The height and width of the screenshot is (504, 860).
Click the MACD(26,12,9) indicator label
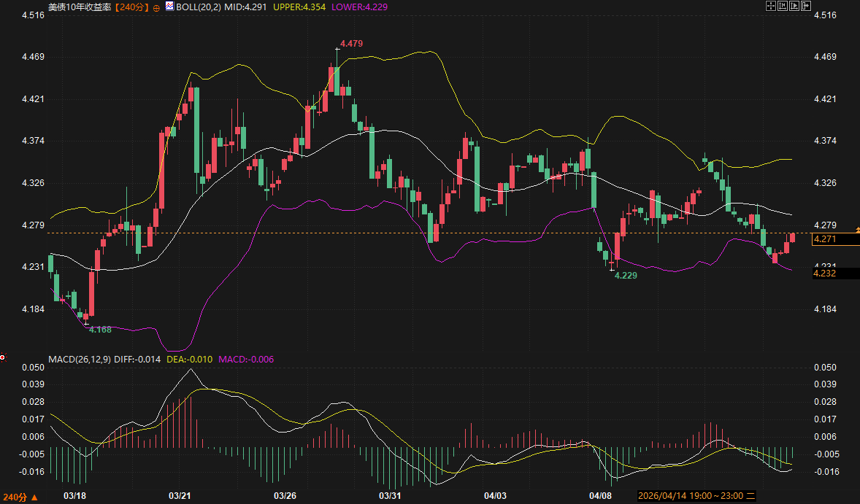[x=79, y=359]
